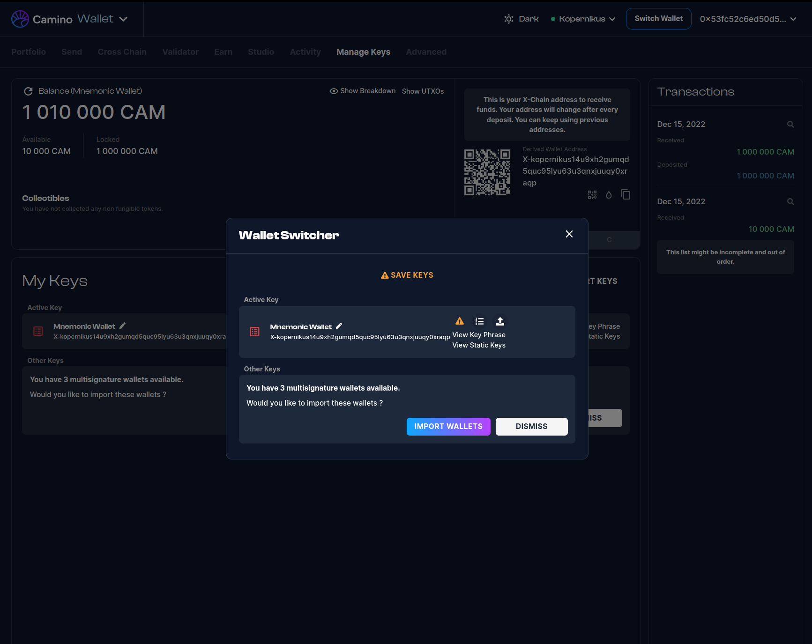The image size is (812, 644).
Task: Click the faucet droplet icon
Action: tap(609, 195)
